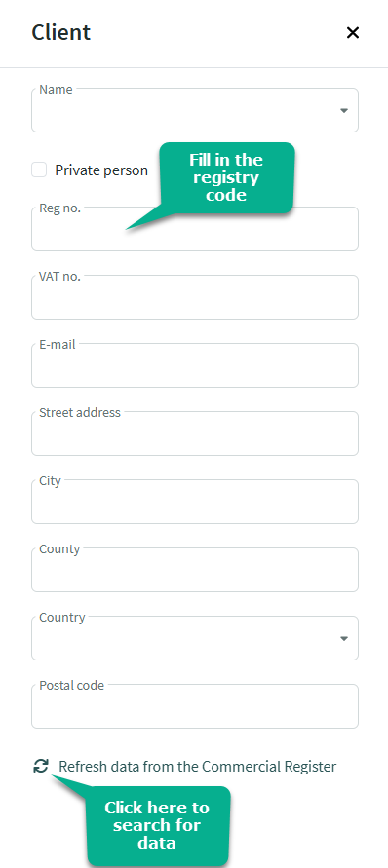This screenshot has width=388, height=868.
Task: Select the E-mail text field
Action: tap(195, 364)
